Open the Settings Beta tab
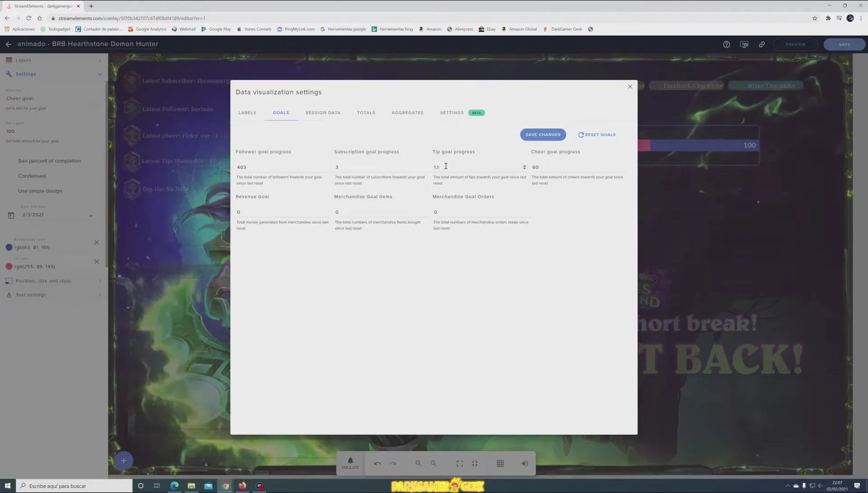868x493 pixels. (x=462, y=113)
